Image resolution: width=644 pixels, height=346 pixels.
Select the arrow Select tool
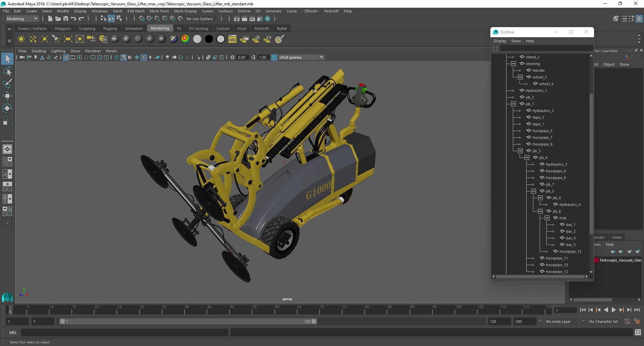coord(7,59)
